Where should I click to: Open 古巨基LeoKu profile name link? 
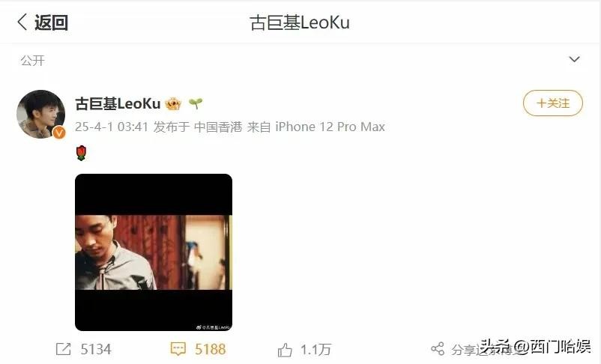pos(118,103)
